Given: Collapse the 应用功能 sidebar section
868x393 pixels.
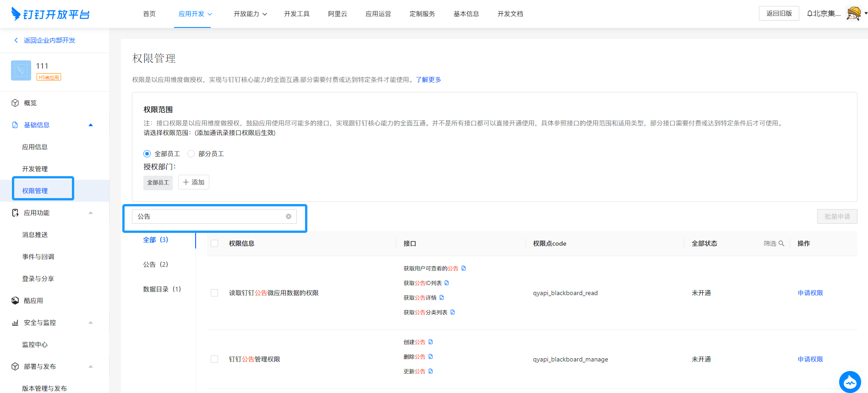Looking at the screenshot, I should pyautogui.click(x=91, y=213).
